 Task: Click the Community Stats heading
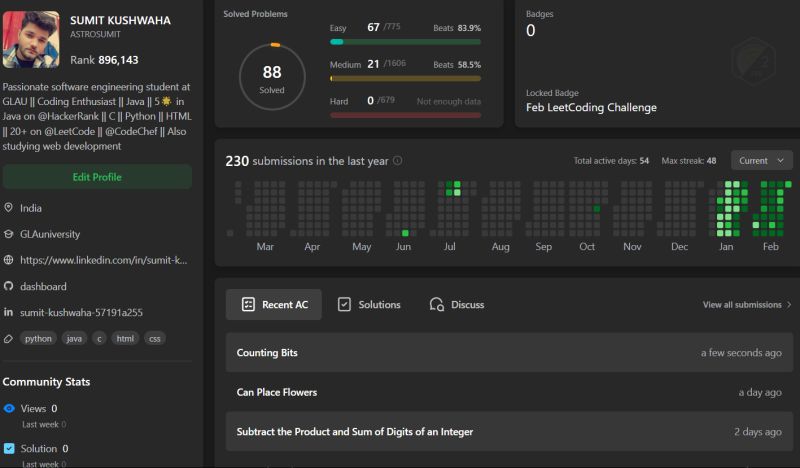coord(46,382)
